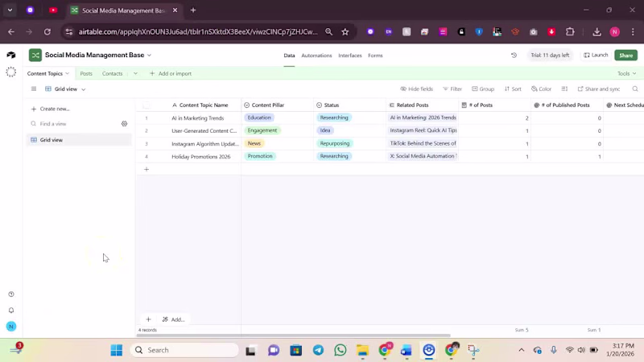Click the Education pillar tag
The width and height of the screenshot is (644, 362).
(x=259, y=117)
